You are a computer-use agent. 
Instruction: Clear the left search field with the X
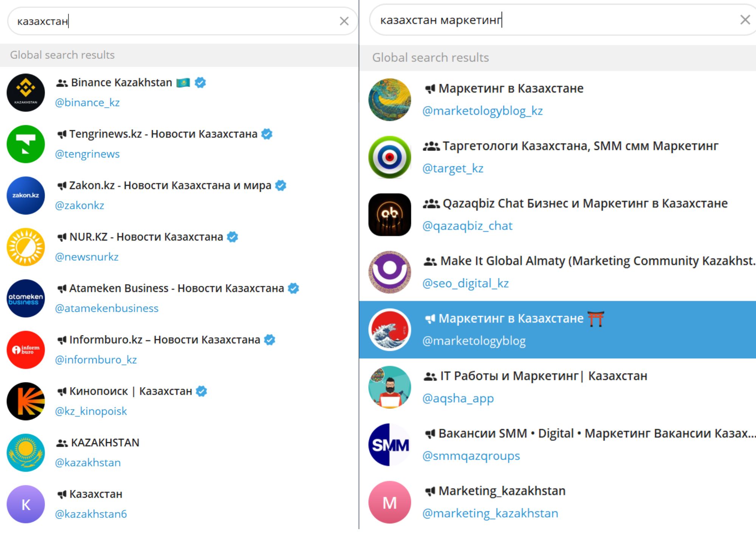coord(344,21)
